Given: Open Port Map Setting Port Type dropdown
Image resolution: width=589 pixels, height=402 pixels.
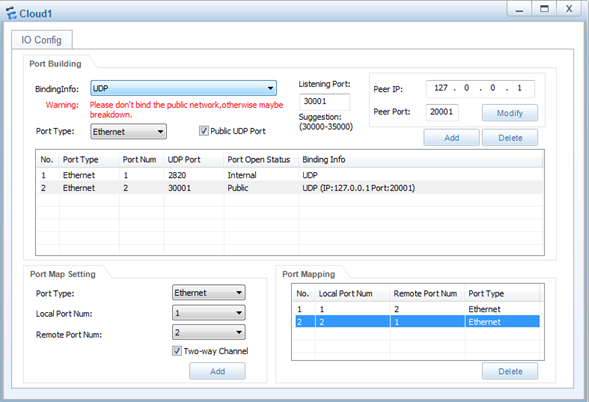Looking at the screenshot, I should (208, 293).
